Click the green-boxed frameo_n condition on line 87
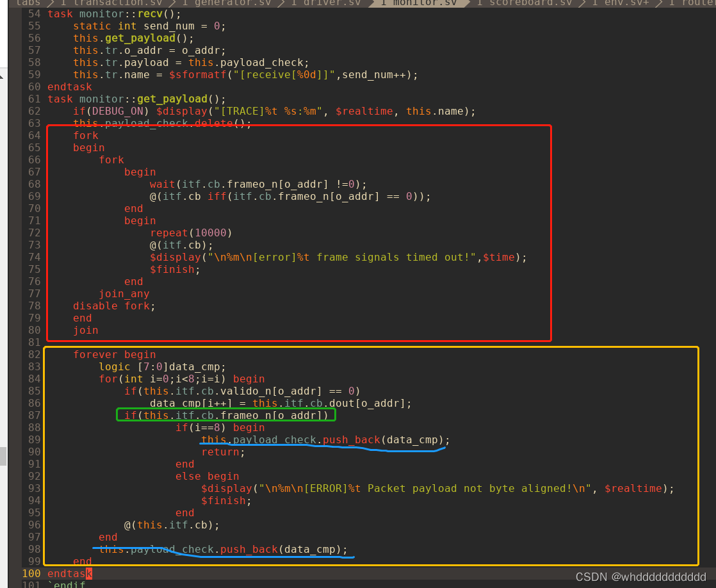Screen dimensions: 716x588 pos(225,415)
